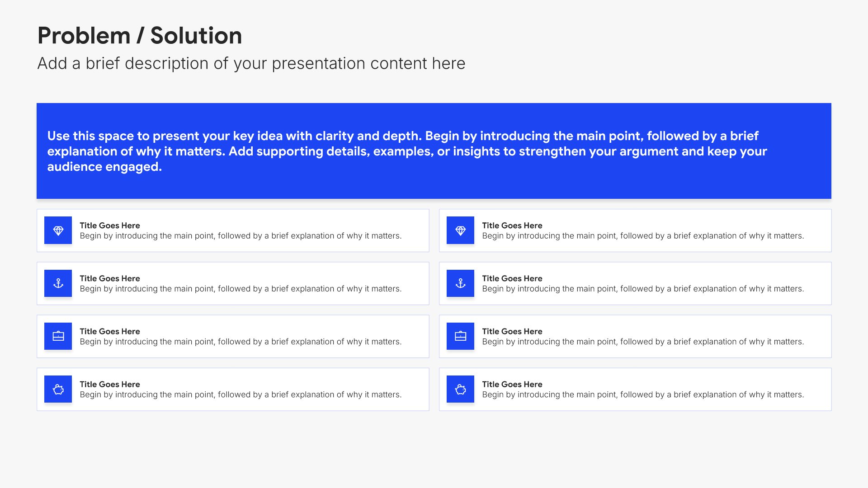The width and height of the screenshot is (868, 488).
Task: Click description text in right diamond card
Action: (643, 236)
